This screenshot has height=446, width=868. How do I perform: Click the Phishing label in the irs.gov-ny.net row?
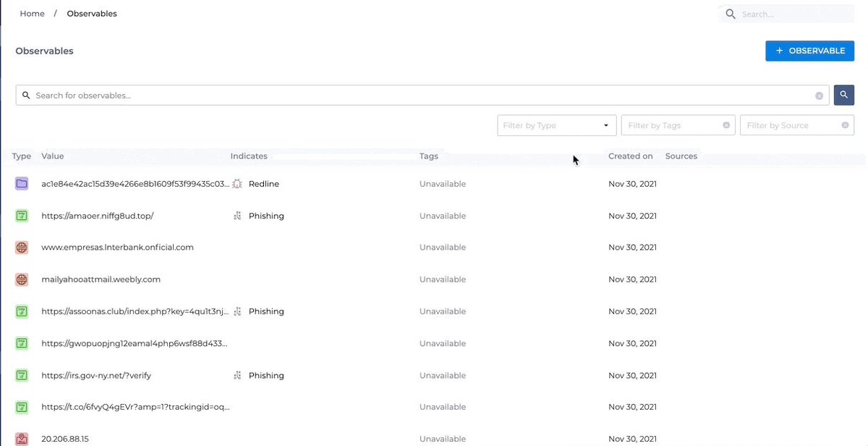266,375
